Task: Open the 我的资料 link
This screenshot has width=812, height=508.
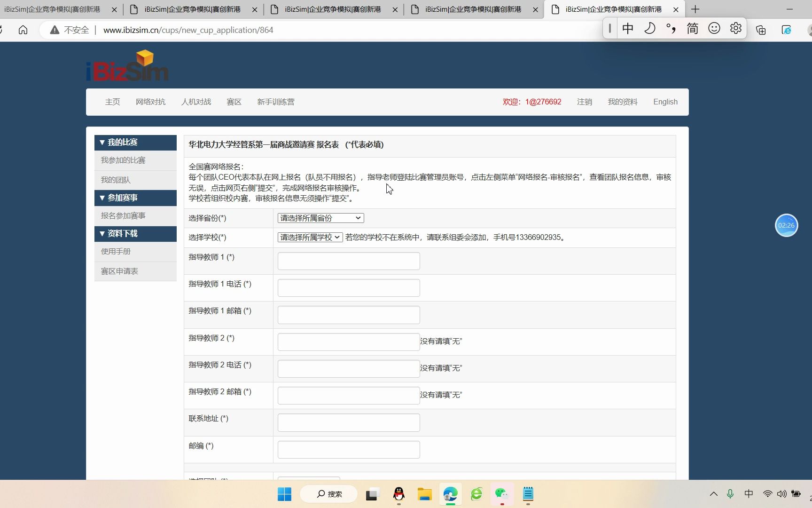Action: point(623,102)
